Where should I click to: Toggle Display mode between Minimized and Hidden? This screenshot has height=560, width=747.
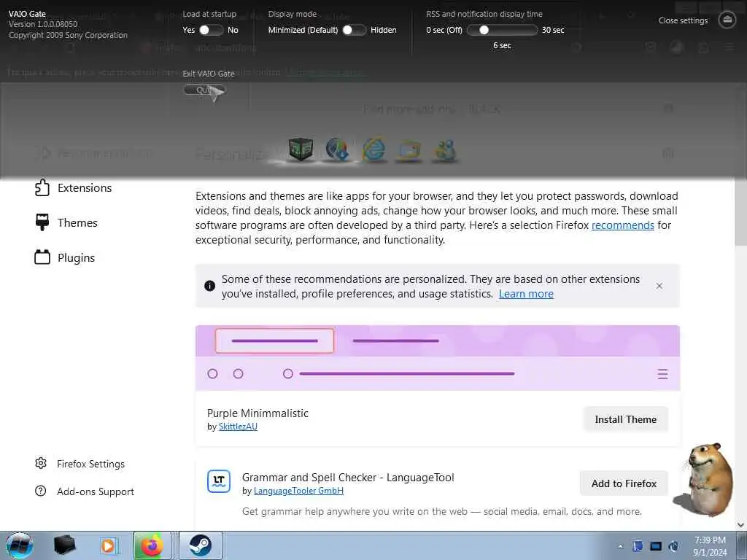[x=354, y=30]
